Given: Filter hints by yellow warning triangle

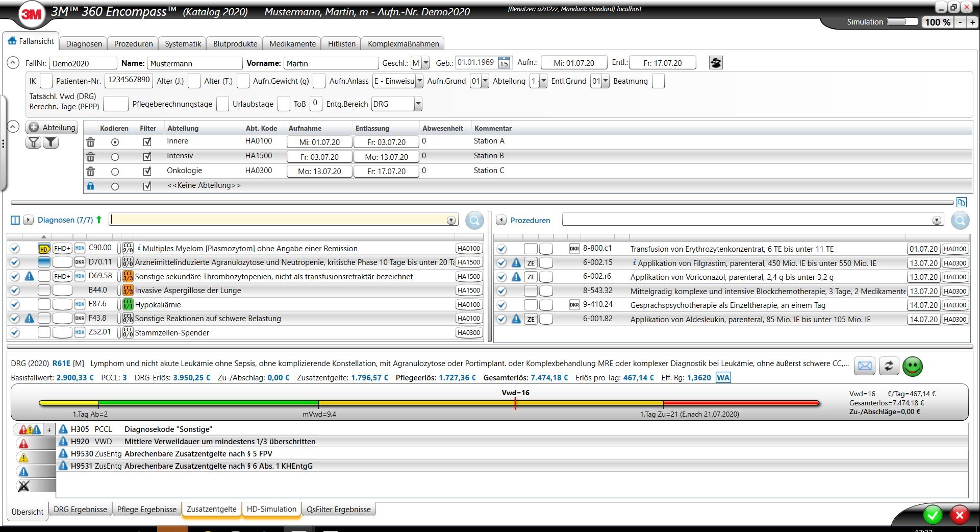Looking at the screenshot, I should (23, 458).
